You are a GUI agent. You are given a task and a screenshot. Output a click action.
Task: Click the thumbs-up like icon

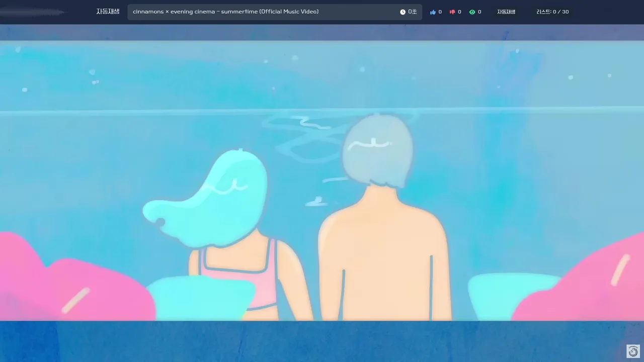click(433, 12)
